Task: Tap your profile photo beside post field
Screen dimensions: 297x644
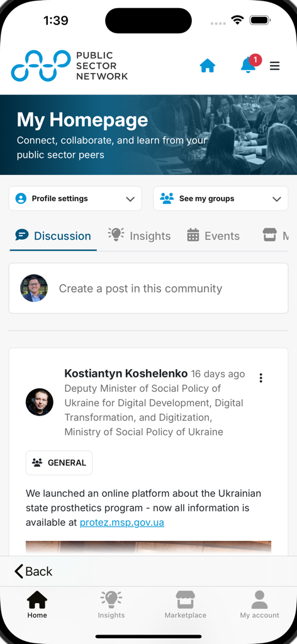Action: [x=34, y=288]
